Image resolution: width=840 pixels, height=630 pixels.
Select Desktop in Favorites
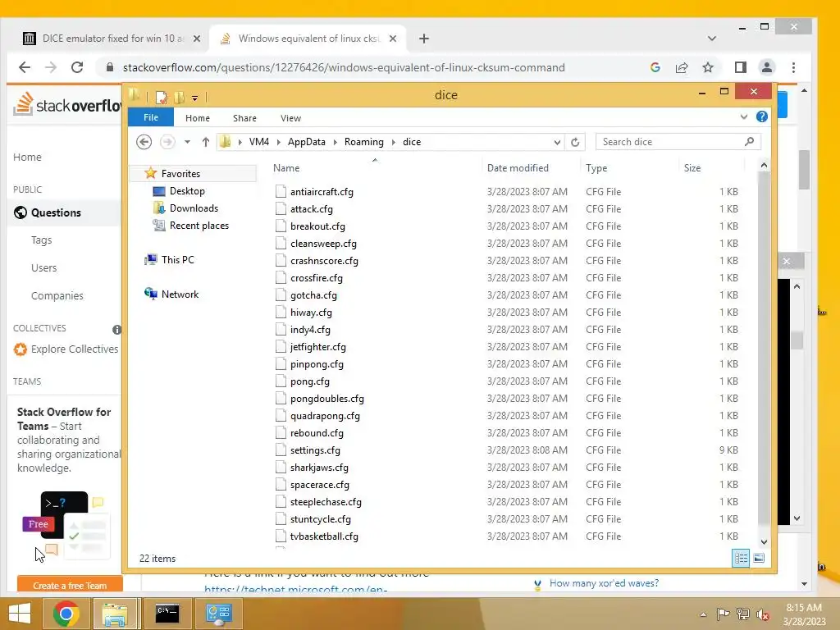[x=187, y=190]
